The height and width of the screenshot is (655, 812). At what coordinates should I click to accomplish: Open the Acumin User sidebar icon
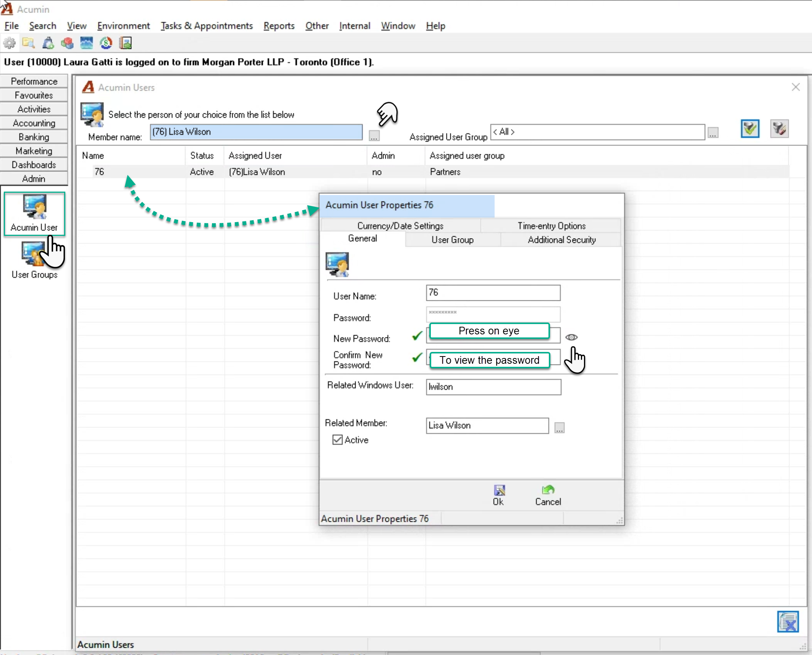point(34,213)
